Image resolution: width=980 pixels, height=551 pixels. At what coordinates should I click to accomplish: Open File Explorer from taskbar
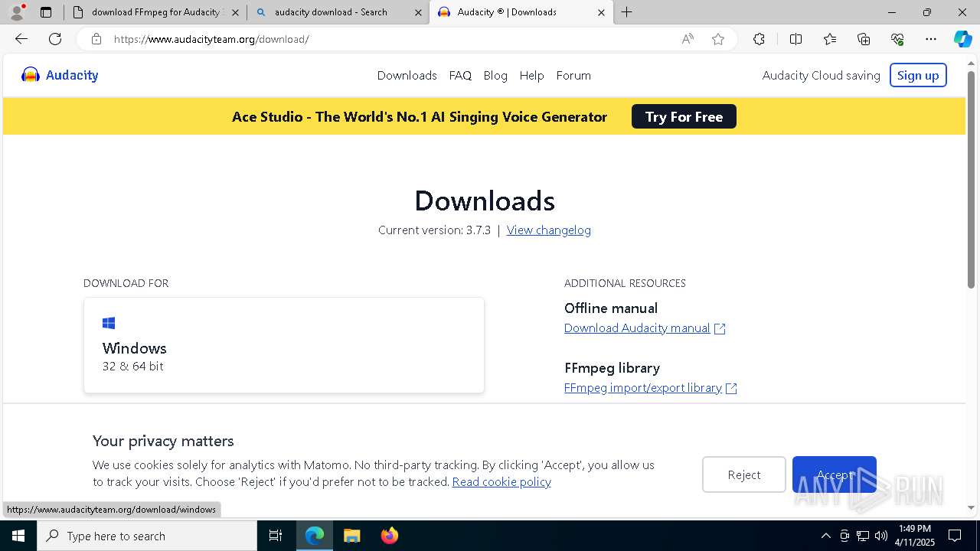351,536
